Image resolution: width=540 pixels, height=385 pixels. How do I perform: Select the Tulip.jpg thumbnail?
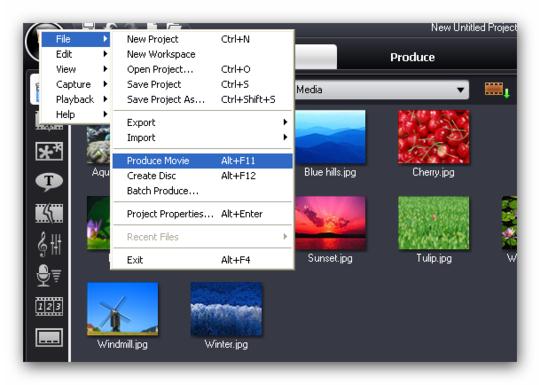point(433,223)
